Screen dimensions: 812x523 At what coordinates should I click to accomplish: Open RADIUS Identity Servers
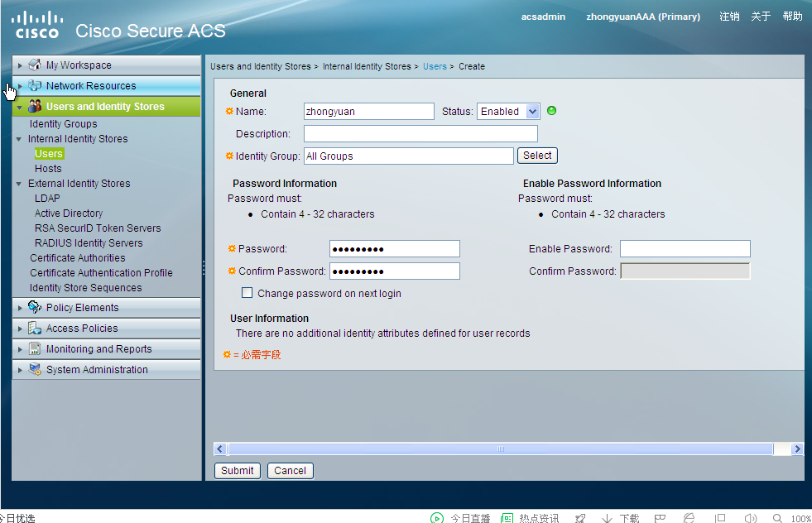coord(89,242)
